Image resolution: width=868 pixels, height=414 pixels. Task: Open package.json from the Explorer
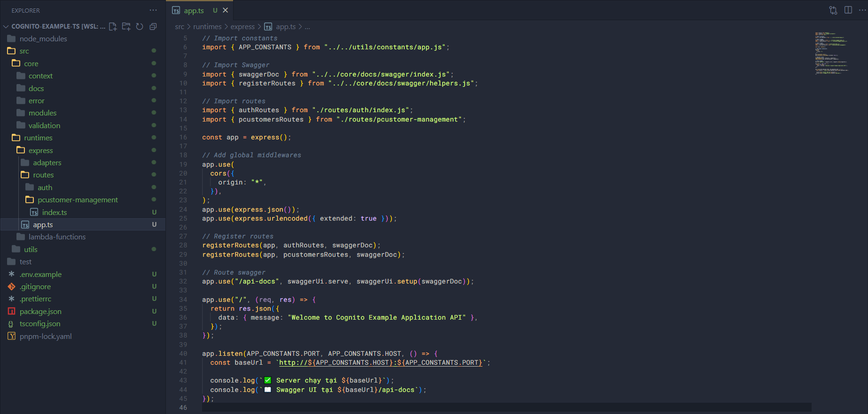pos(40,312)
